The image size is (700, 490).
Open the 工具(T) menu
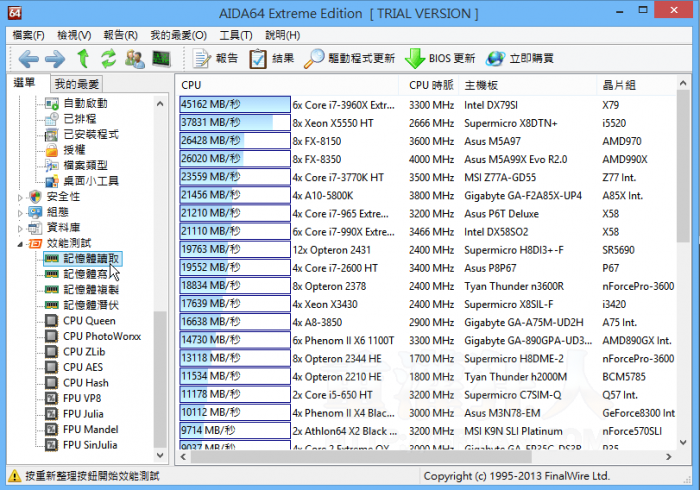pyautogui.click(x=236, y=35)
